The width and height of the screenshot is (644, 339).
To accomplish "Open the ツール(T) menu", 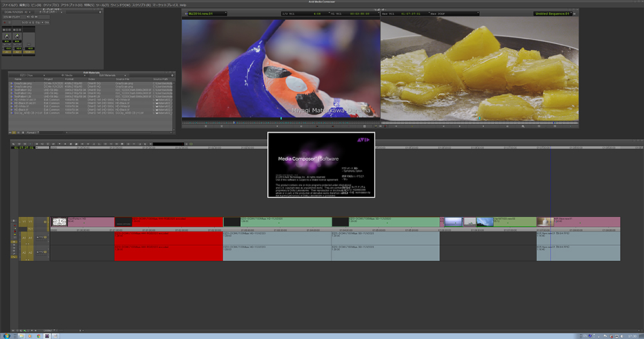I will (102, 5).
